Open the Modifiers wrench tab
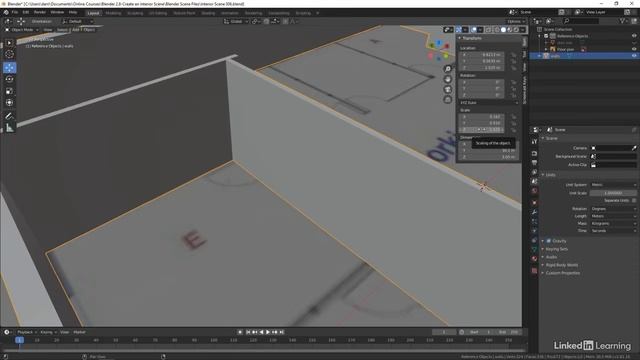The height and width of the screenshot is (360, 640). pyautogui.click(x=535, y=212)
